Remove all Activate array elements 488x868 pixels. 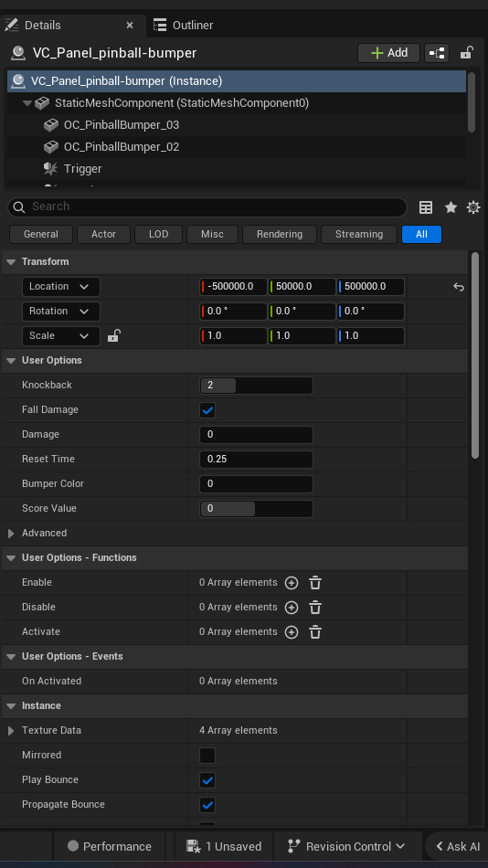tap(315, 632)
